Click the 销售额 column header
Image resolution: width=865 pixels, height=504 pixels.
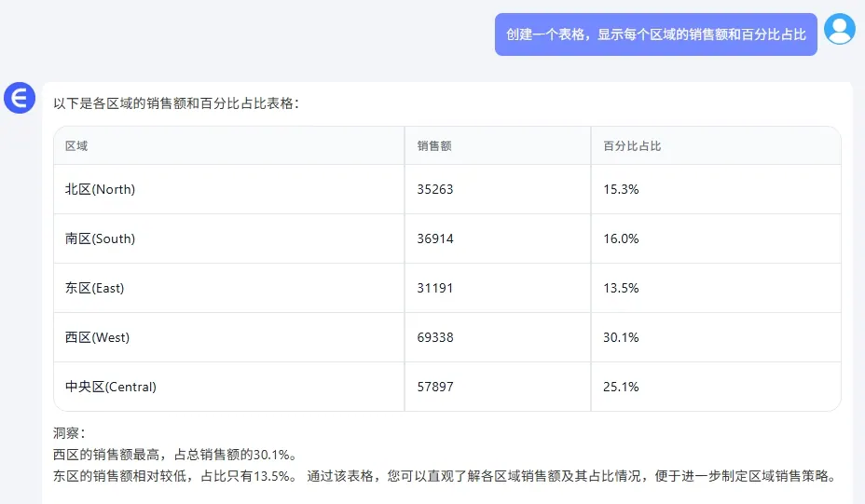click(x=434, y=146)
